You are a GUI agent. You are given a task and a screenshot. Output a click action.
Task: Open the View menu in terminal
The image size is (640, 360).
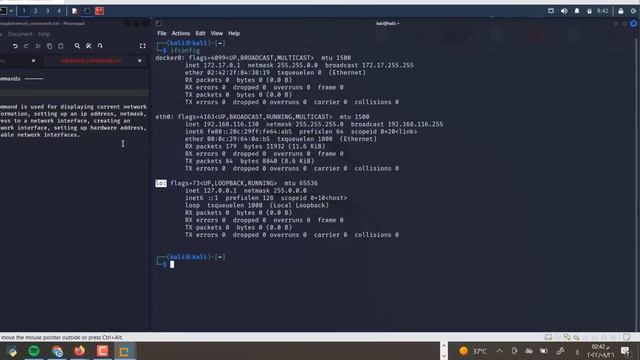pos(217,33)
